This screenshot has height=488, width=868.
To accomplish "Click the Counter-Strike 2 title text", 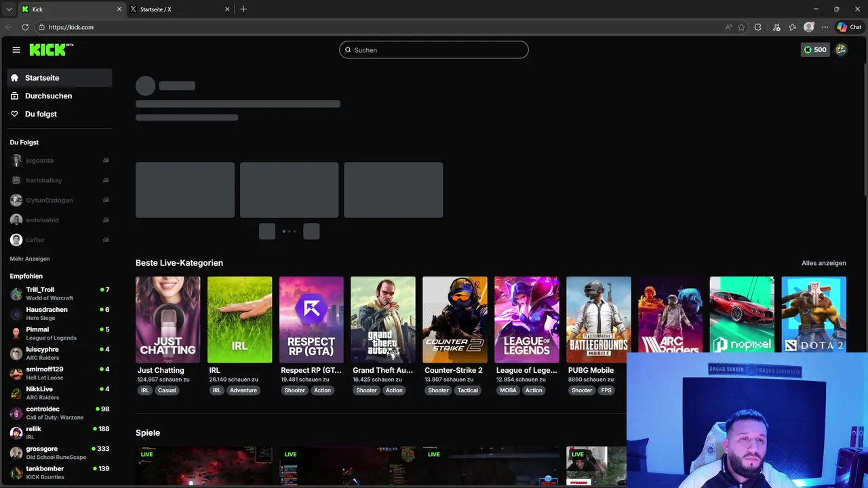I will 454,370.
